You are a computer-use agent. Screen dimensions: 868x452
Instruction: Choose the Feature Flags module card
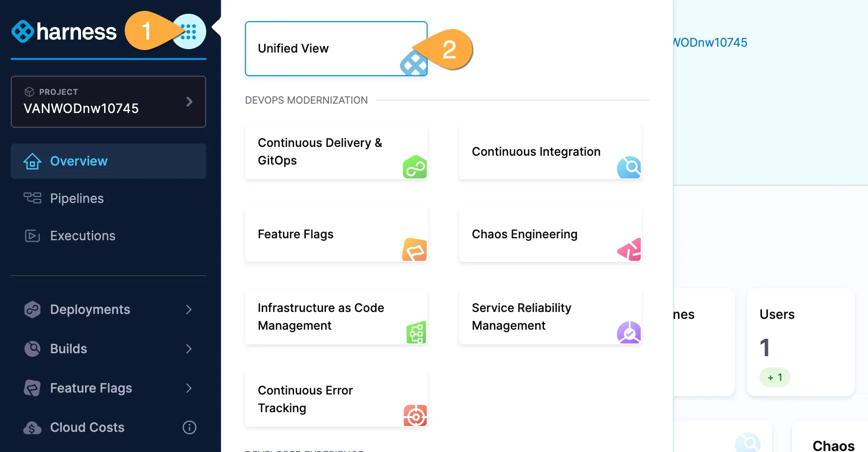point(336,234)
